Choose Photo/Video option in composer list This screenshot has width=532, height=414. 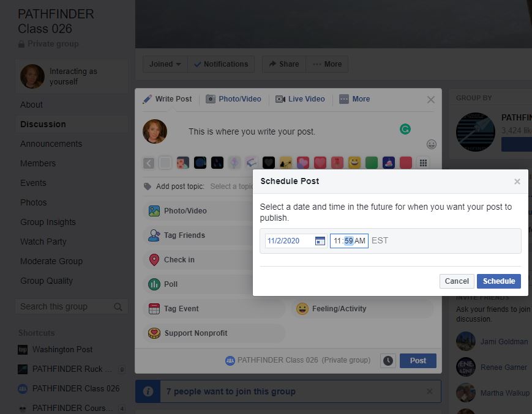(198, 211)
